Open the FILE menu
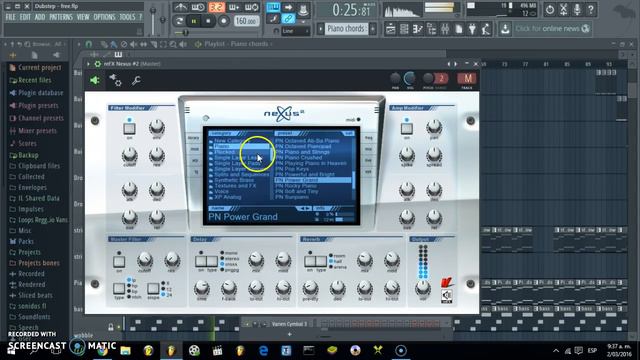The width and height of the screenshot is (640, 360). pyautogui.click(x=10, y=17)
